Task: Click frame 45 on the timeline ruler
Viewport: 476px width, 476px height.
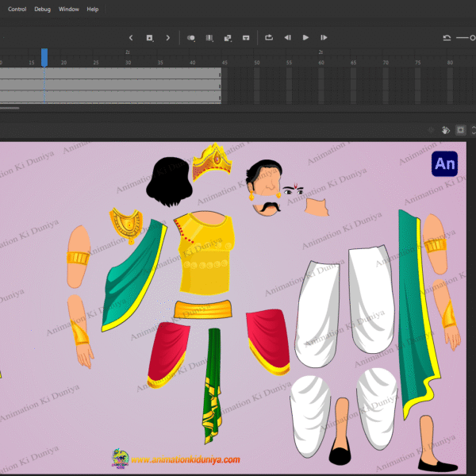Action: [225, 63]
